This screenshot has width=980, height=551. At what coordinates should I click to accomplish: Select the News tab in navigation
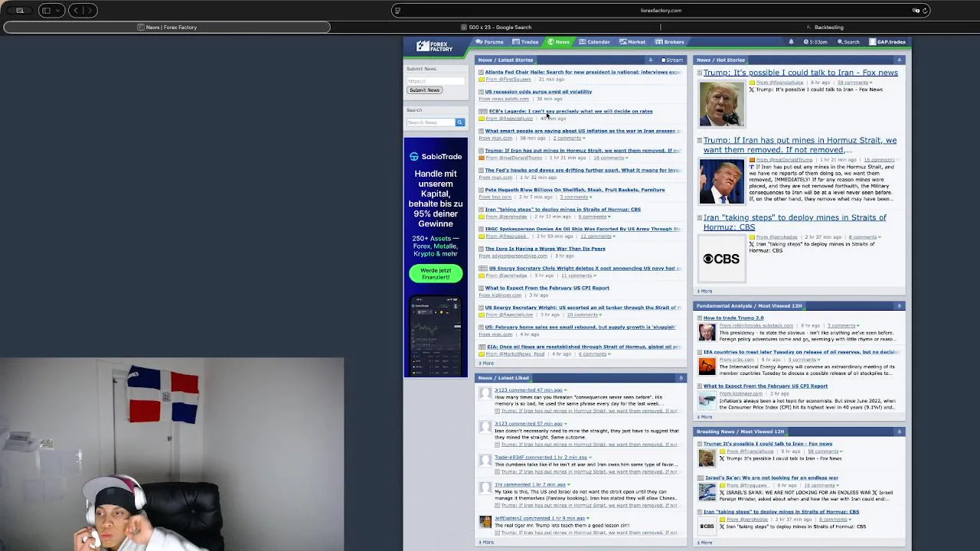558,42
